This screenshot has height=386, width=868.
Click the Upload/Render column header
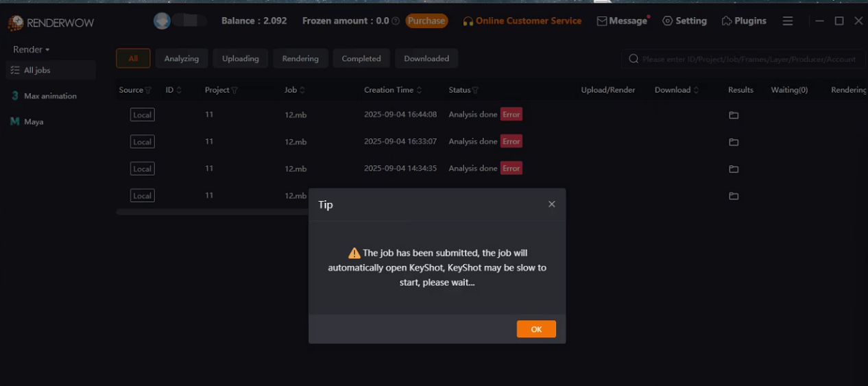[x=608, y=90]
